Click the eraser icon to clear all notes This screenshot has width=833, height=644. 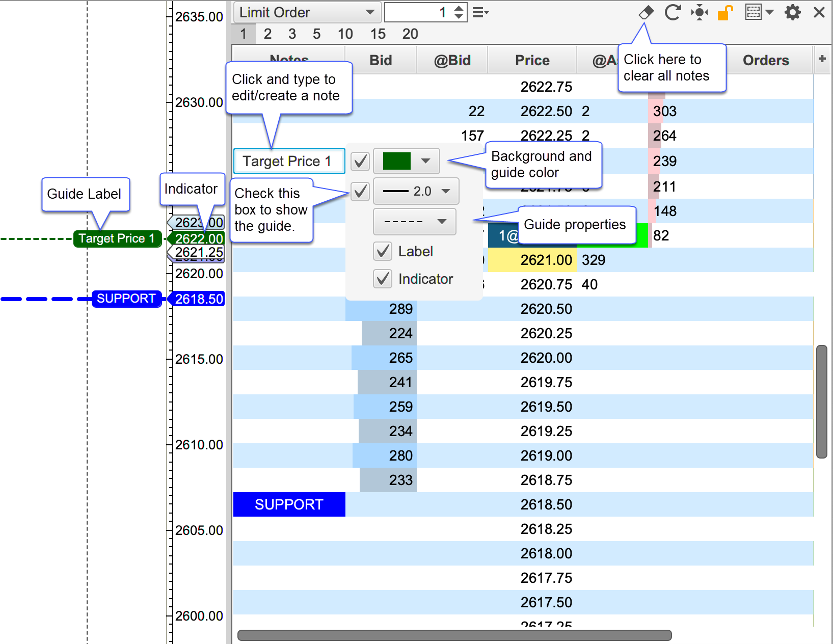[646, 12]
